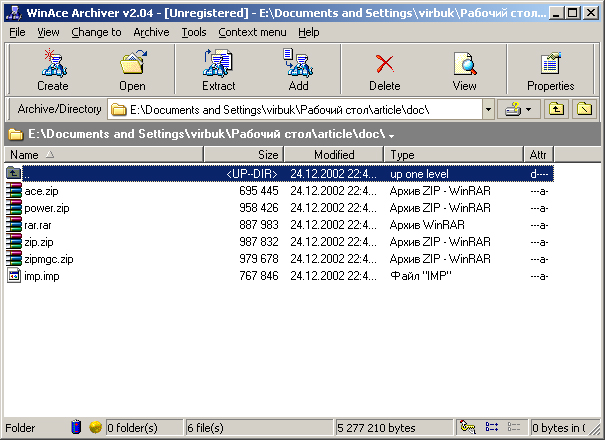The height and width of the screenshot is (440, 605).
Task: Open the View menu
Action: [x=48, y=32]
